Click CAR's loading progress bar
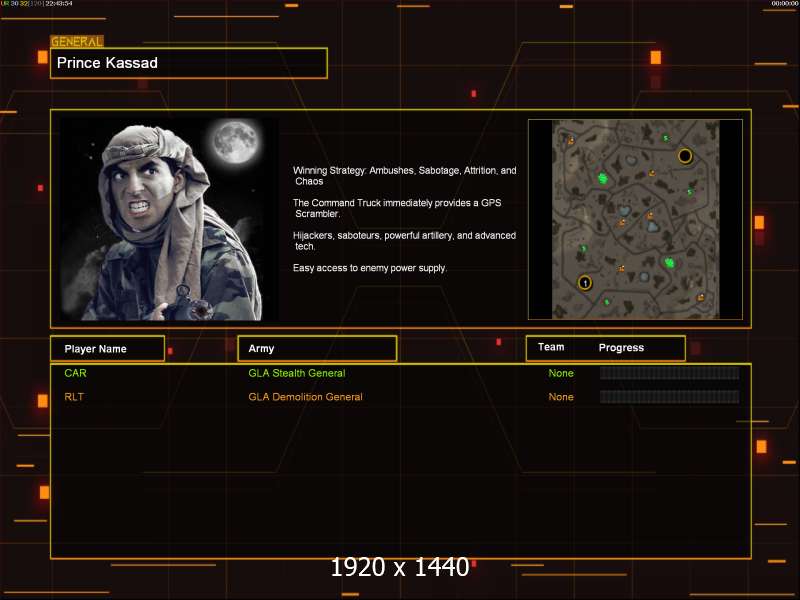 click(669, 373)
